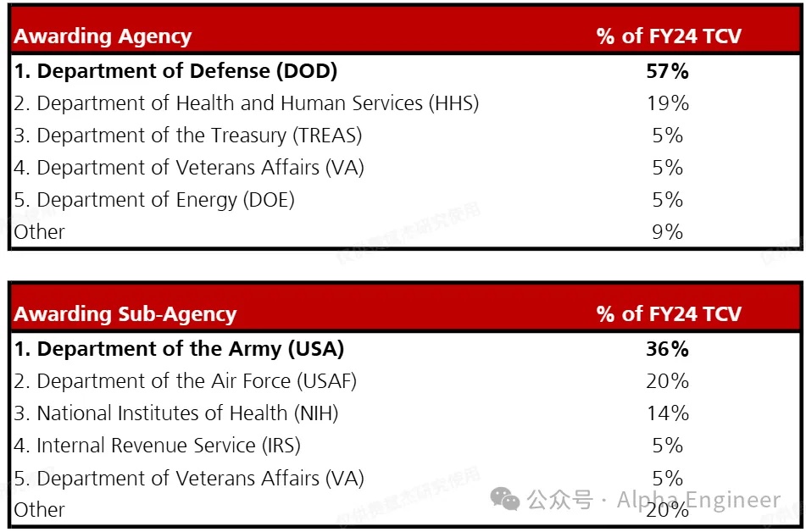
Task: Select Department of Health and Human Services entry
Action: (x=246, y=103)
